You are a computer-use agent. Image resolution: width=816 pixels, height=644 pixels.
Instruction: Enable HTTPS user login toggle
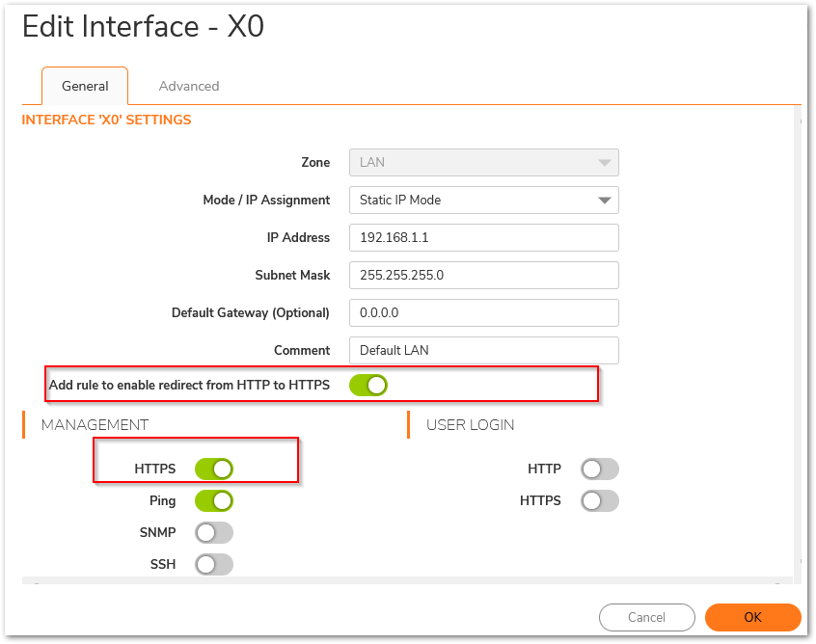[600, 501]
